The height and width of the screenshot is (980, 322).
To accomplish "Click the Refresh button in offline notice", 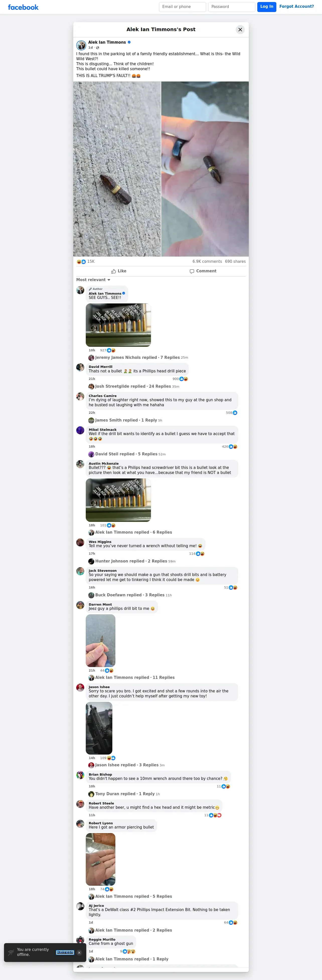I will click(65, 952).
